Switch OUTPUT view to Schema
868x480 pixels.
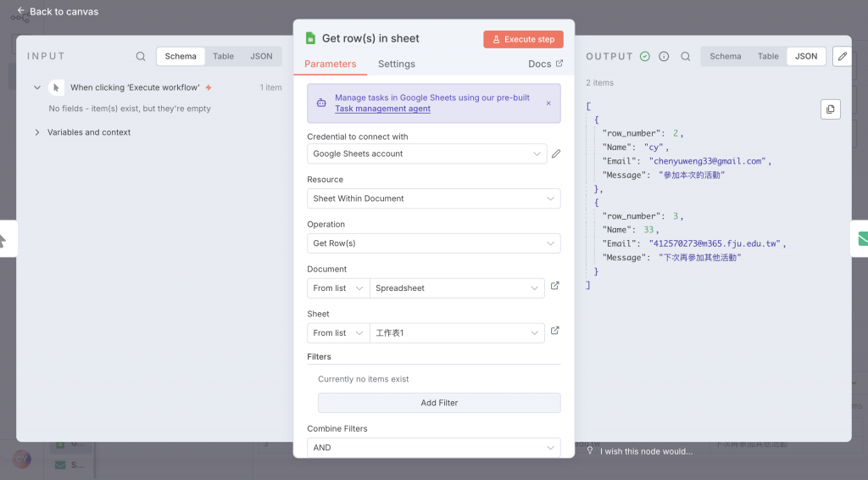tap(726, 57)
